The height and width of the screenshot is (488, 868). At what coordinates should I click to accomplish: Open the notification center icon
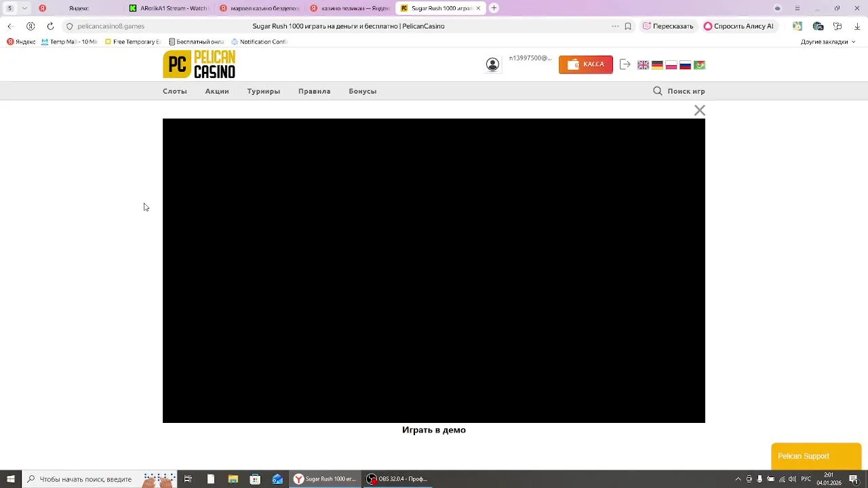coord(854,479)
